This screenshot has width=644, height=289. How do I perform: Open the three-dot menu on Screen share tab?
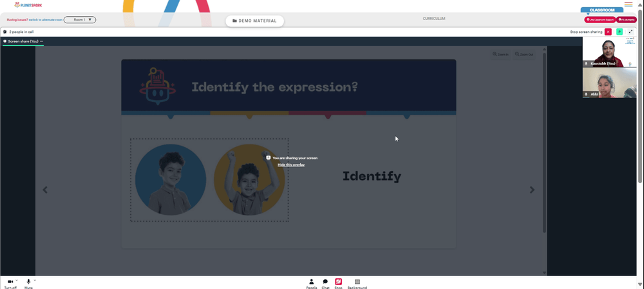pos(41,41)
